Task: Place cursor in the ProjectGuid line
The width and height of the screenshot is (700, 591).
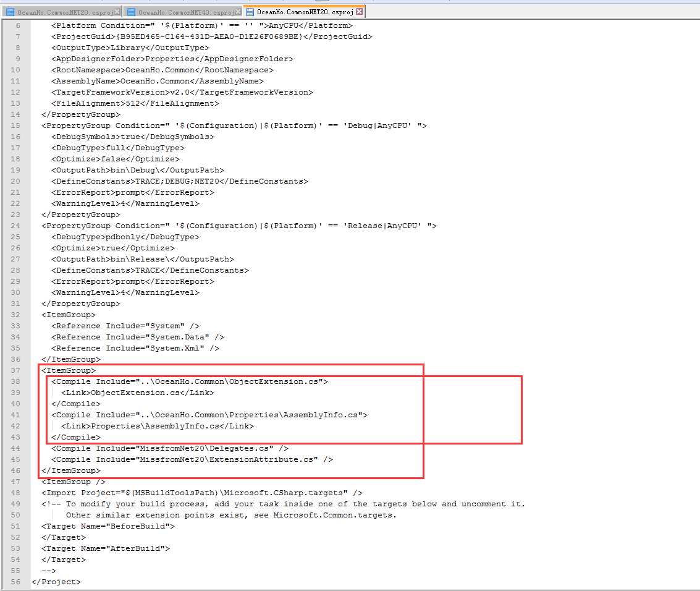Action: 212,36
